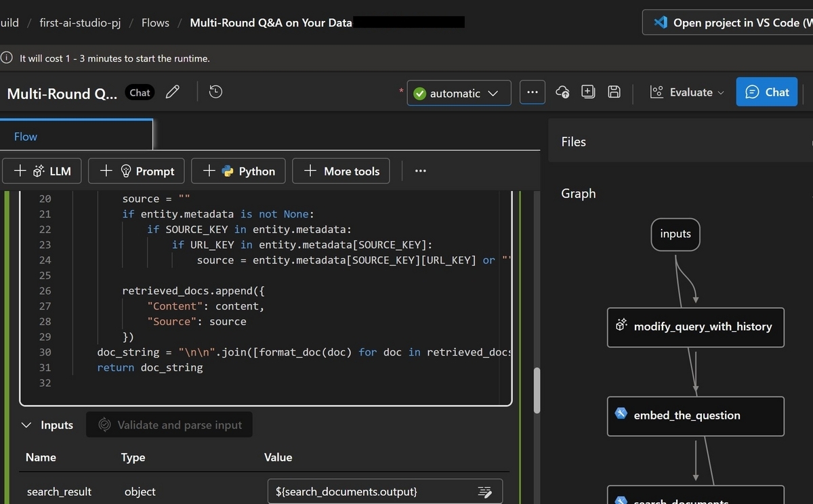Add an LLM node
Image resolution: width=813 pixels, height=504 pixels.
click(x=42, y=171)
